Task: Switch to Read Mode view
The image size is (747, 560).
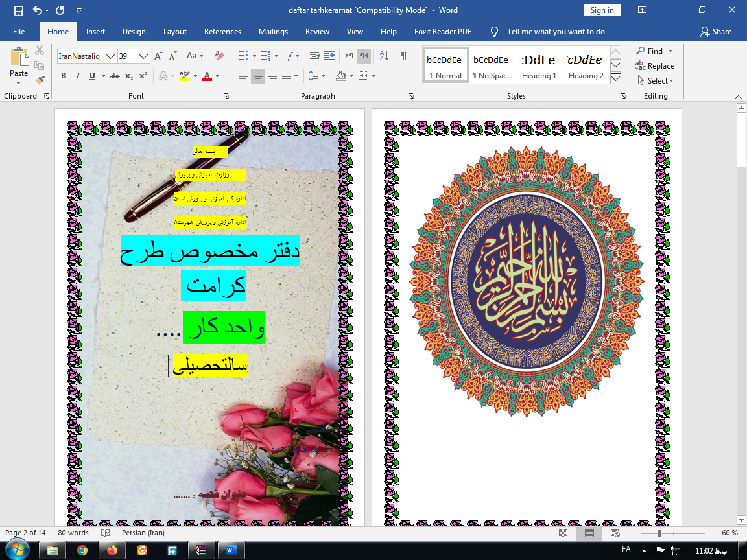Action: (x=563, y=533)
